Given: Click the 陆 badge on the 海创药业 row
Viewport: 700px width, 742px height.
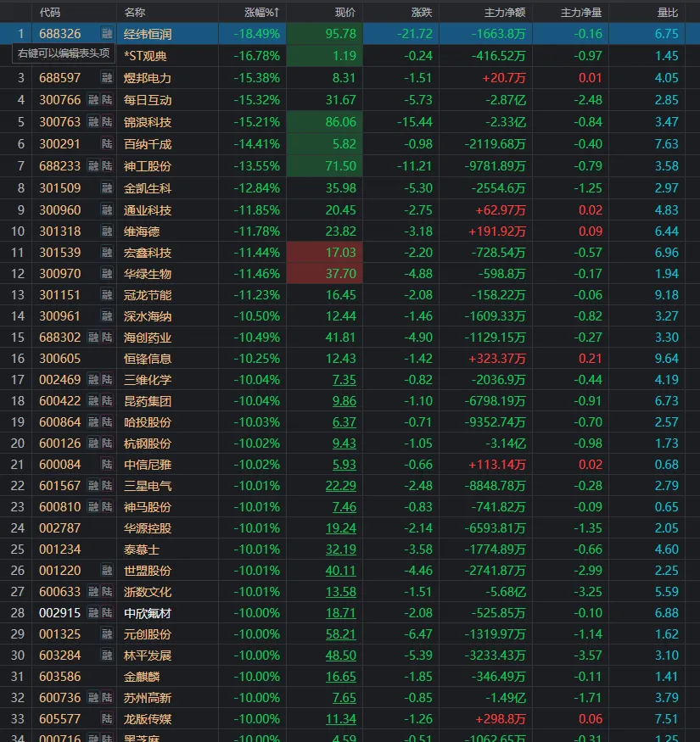Looking at the screenshot, I should point(107,338).
